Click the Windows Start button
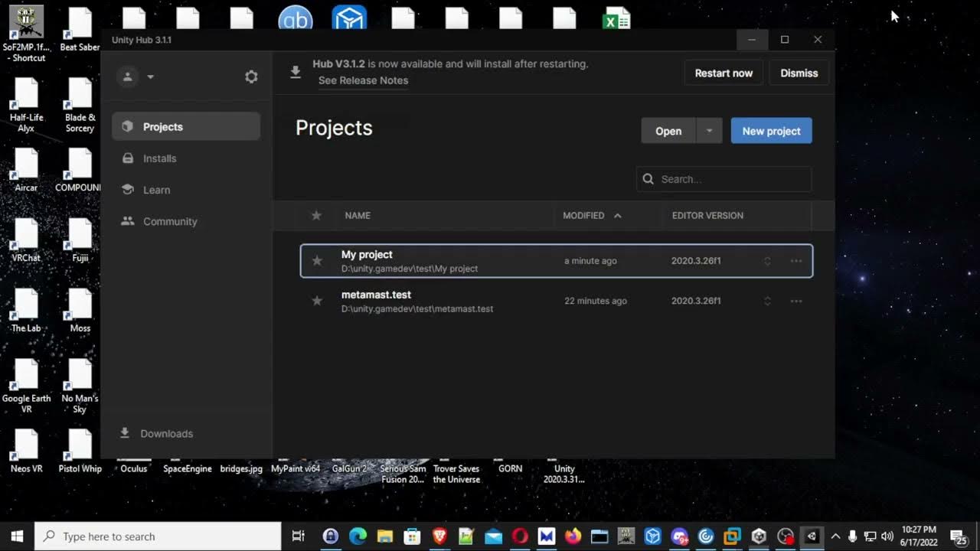 (17, 536)
